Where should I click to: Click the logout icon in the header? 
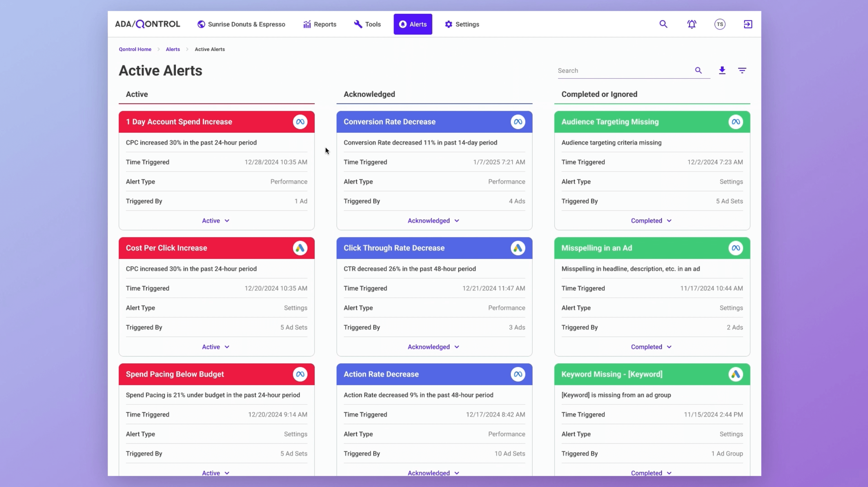(748, 24)
